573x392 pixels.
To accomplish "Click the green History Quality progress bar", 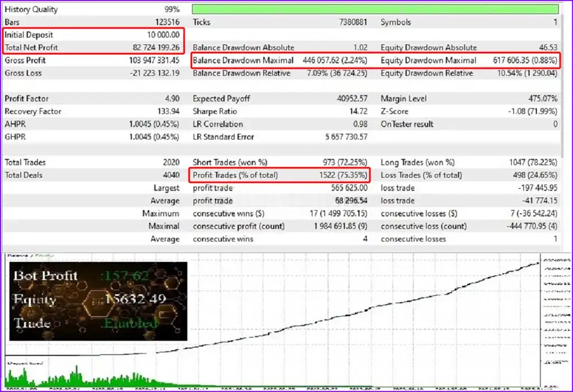I will coord(375,9).
